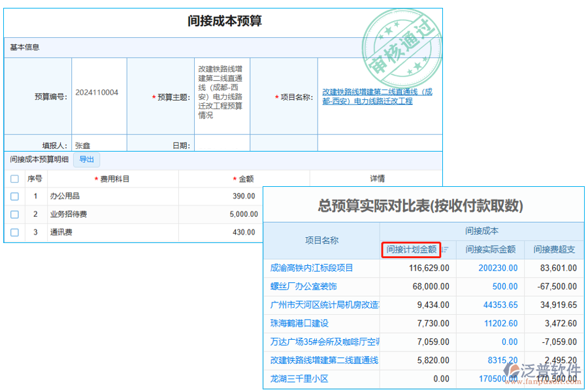588x392 pixels.
Task: Click the empty 日期 date field
Action: [222, 143]
